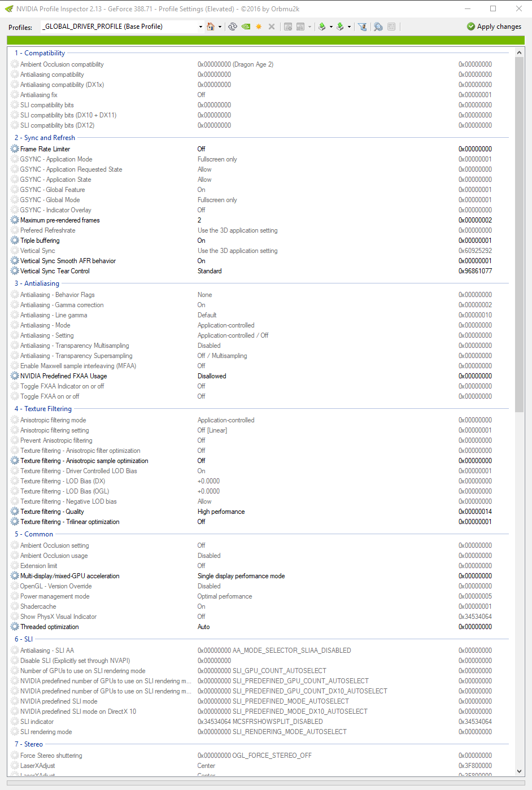Click gear icon beside Power management mode

tap(15, 596)
